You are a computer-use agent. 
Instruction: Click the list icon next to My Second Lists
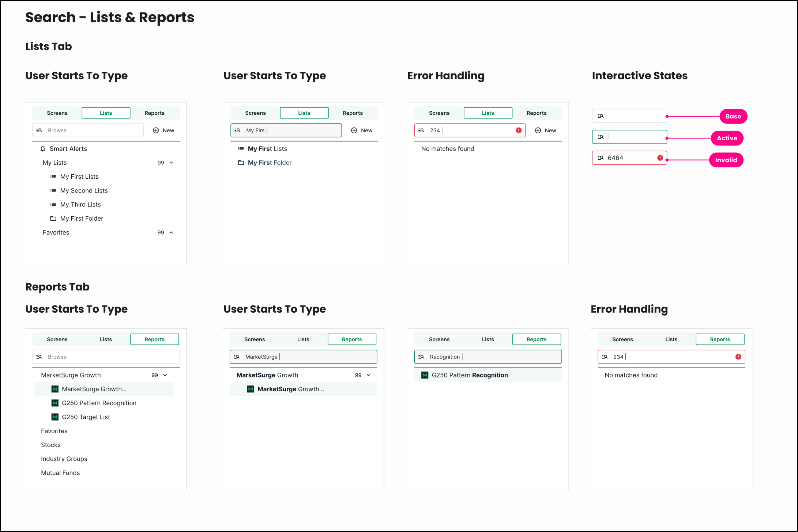coord(53,190)
